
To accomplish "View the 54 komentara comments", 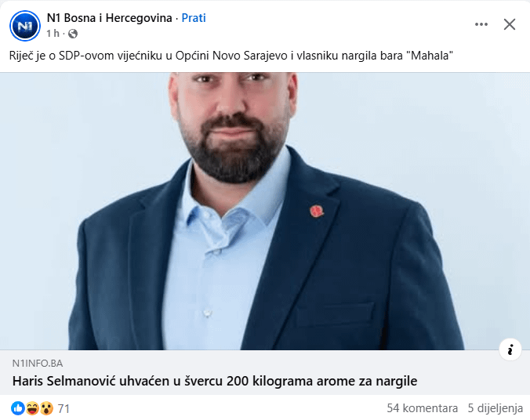I will (422, 408).
